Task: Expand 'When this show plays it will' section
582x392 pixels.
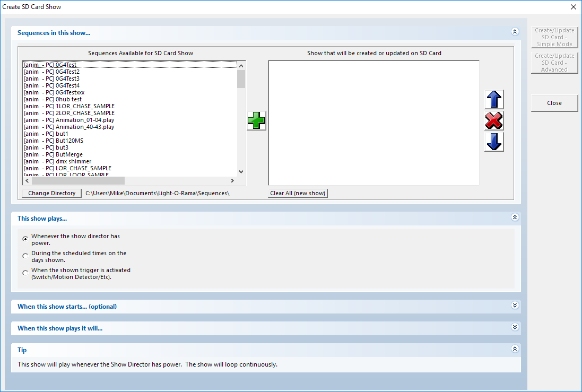Action: 514,327
